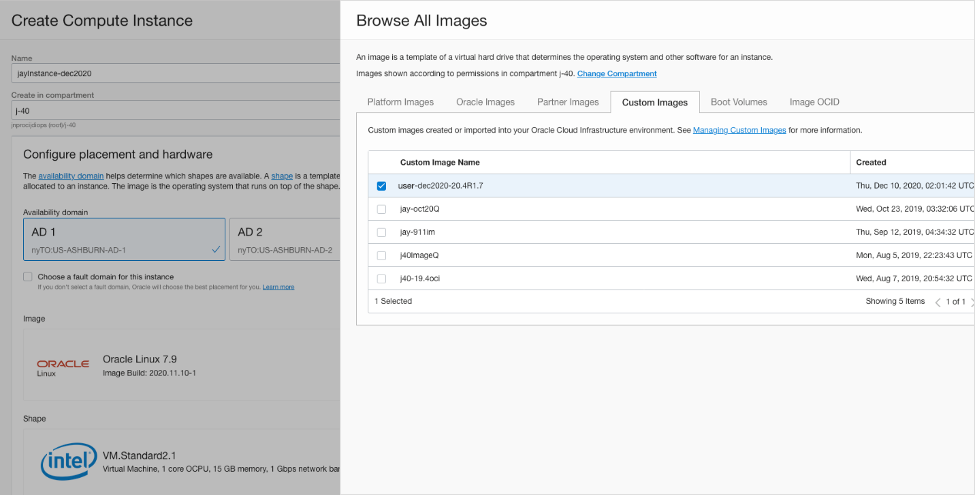Switch to the Platform Images tab
Viewport: 975px width, 495px height.
[400, 102]
